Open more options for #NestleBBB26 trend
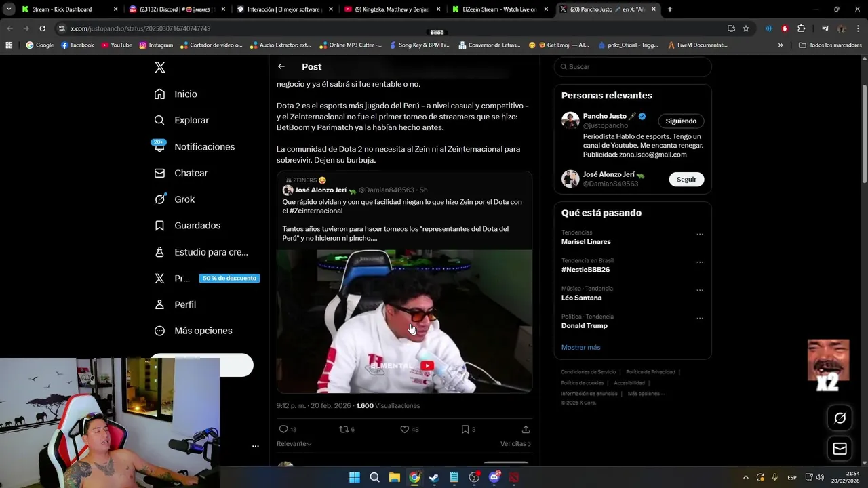This screenshot has width=868, height=488. coord(700,262)
